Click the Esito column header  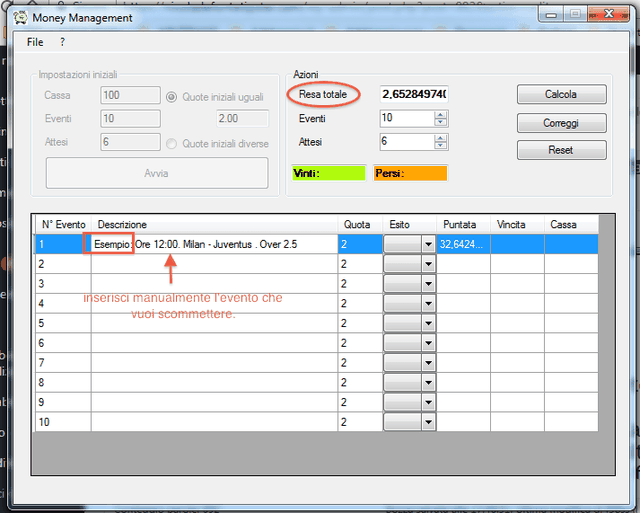pos(410,224)
